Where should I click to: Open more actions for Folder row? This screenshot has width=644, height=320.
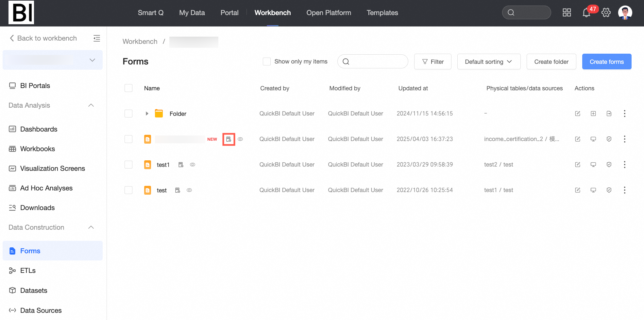click(x=625, y=114)
